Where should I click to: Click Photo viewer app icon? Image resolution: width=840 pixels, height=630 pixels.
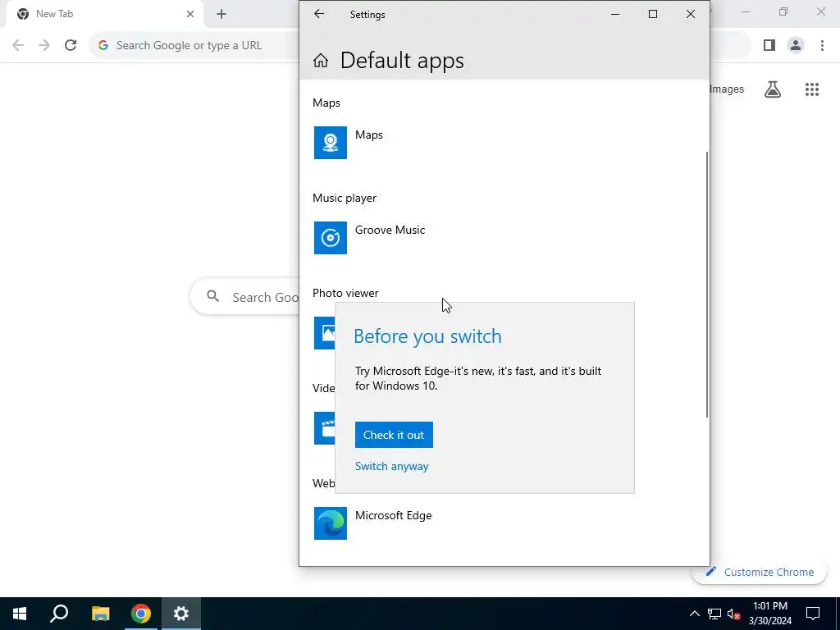tap(325, 333)
